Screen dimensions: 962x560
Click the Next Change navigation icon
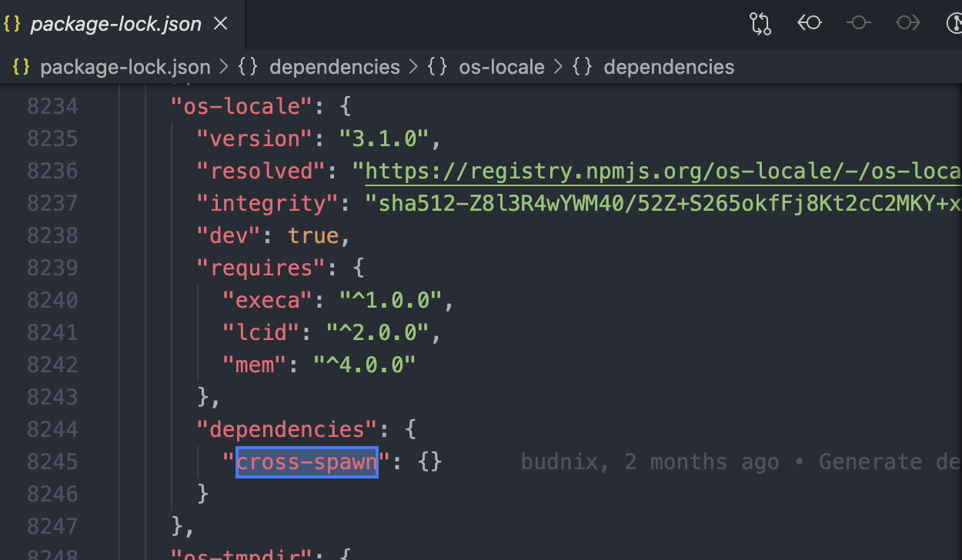point(908,23)
